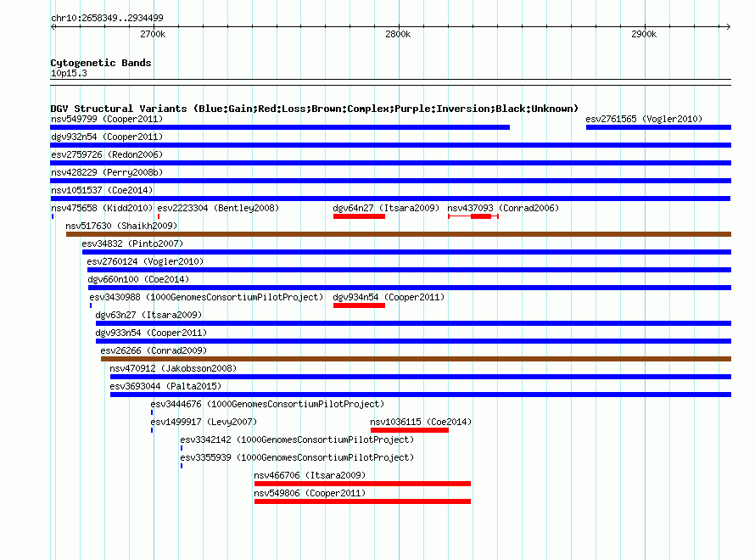Click the esv3355939 (1000GenomesConsortiumPilotProject) label
This screenshot has width=755, height=560.
[297, 457]
